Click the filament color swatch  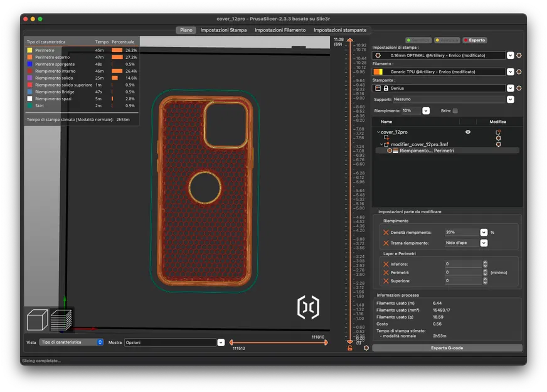(378, 72)
